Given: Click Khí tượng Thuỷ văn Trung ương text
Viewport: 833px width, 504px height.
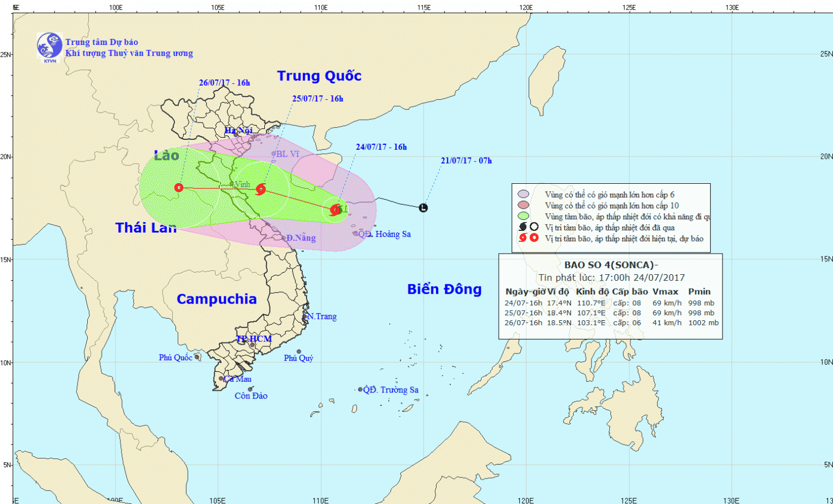Looking at the screenshot, I should click(x=129, y=53).
